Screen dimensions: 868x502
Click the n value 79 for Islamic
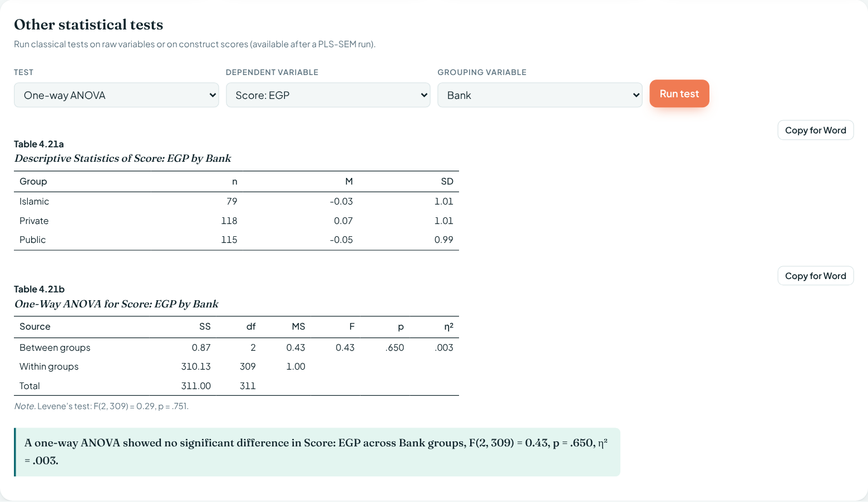pos(232,201)
